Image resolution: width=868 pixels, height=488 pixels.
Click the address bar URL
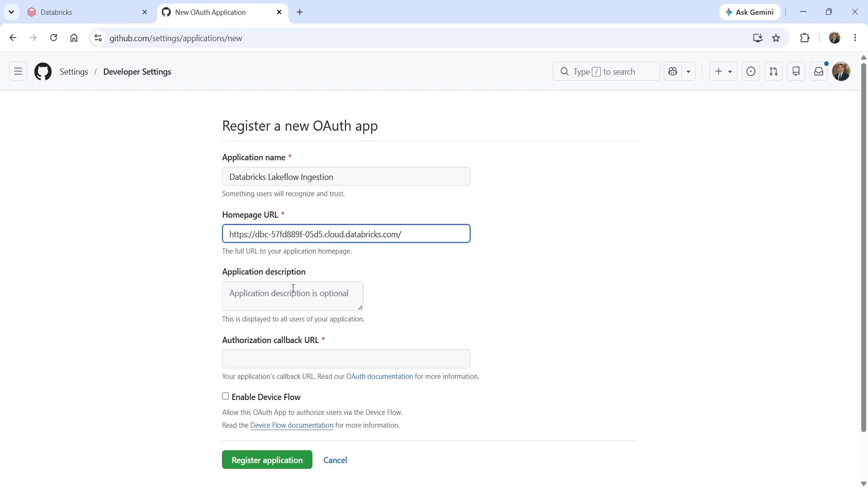tap(177, 38)
